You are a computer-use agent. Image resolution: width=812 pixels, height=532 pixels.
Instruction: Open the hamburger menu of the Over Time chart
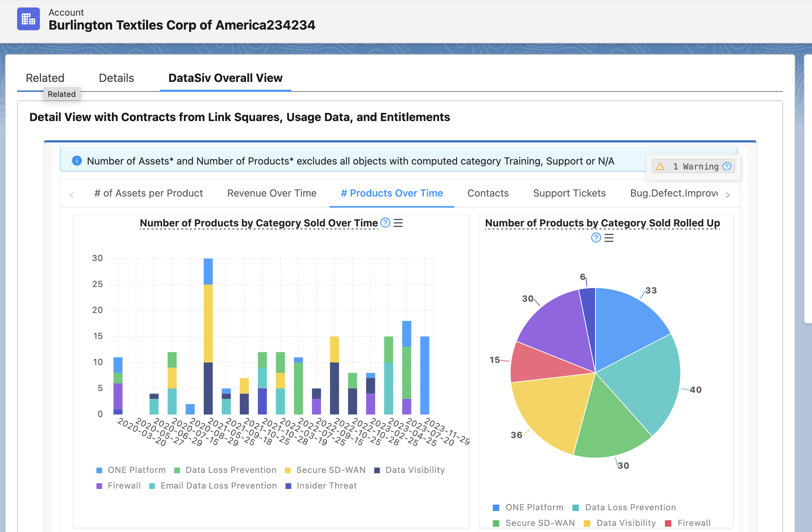(398, 223)
